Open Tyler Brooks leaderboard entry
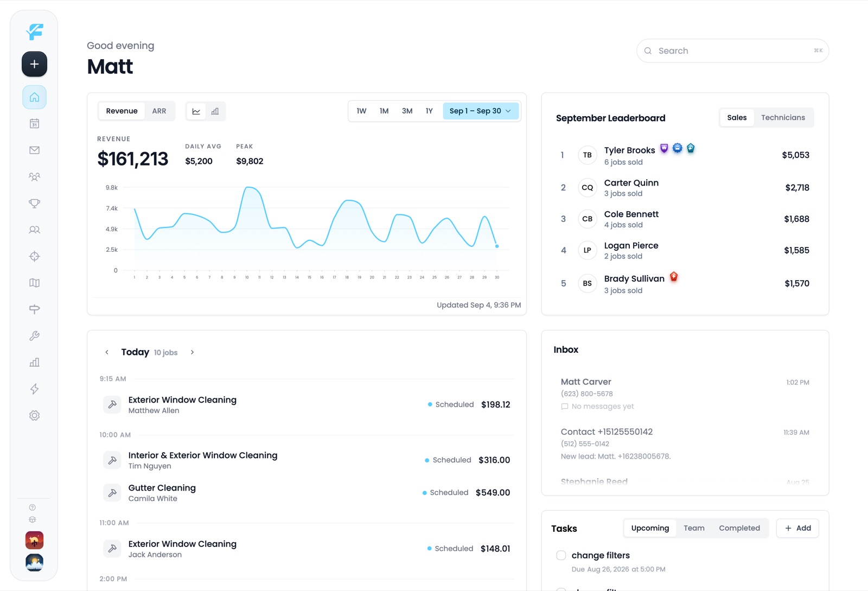Viewport: 868px width, 591px height. point(685,155)
